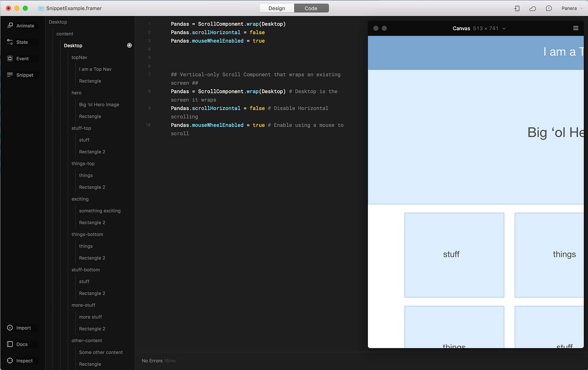Viewport: 588px width, 370px height.
Task: Click line 3 mouseWheelEnabled = true
Action: (218, 41)
